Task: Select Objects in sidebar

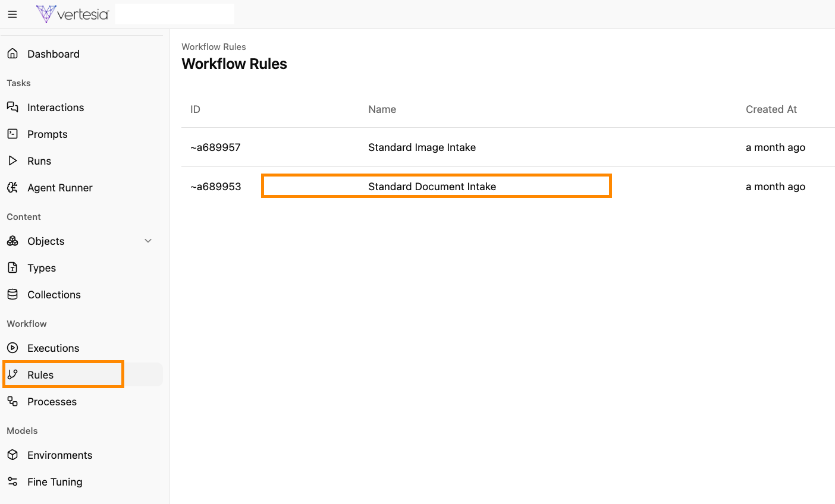Action: coord(46,241)
